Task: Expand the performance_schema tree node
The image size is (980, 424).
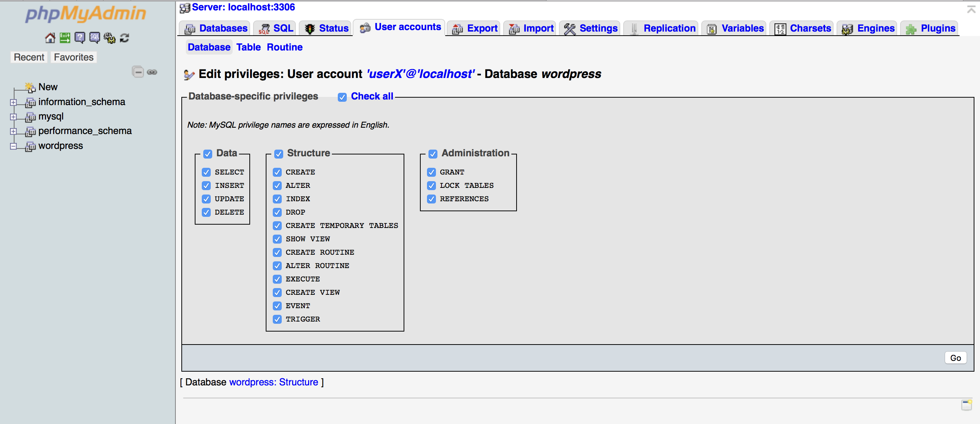Action: [13, 131]
